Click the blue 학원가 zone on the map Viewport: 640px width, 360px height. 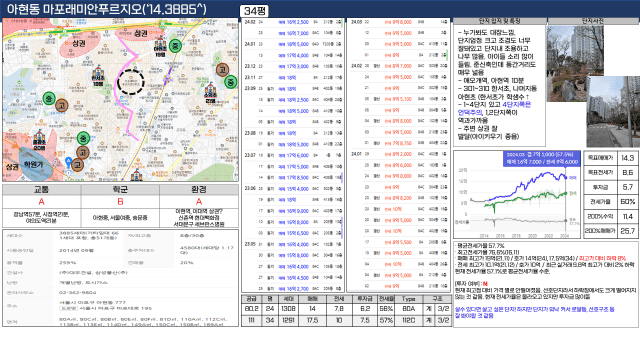[x=33, y=164]
